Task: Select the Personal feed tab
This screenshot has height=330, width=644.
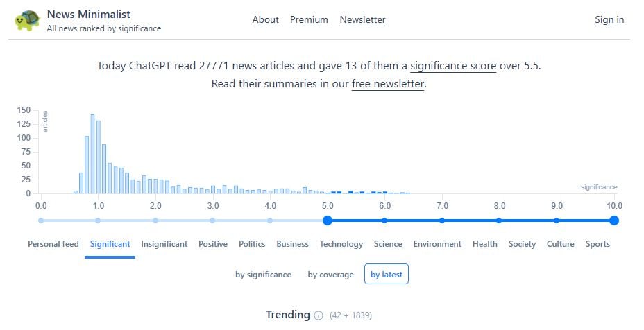Action: [53, 244]
